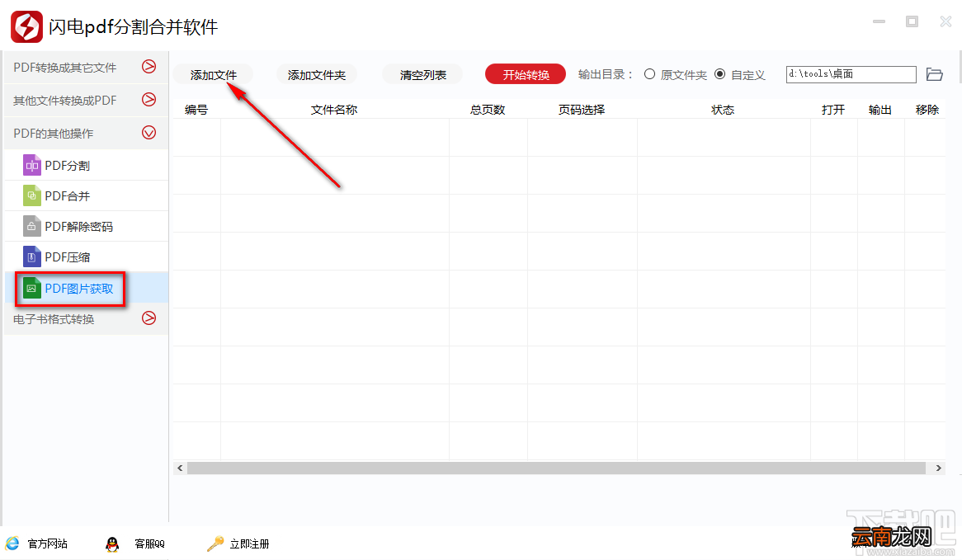Select the PDF合并 merge icon
Viewport: 962px width, 560px height.
32,195
